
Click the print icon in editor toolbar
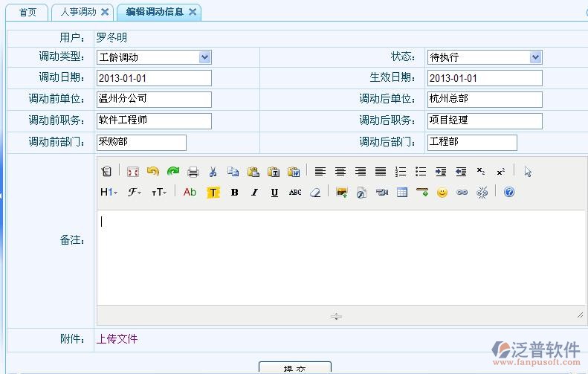tap(193, 172)
